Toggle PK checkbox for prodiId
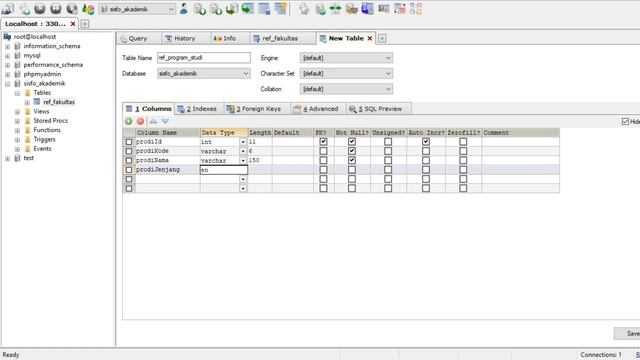This screenshot has height=360, width=640. [323, 142]
